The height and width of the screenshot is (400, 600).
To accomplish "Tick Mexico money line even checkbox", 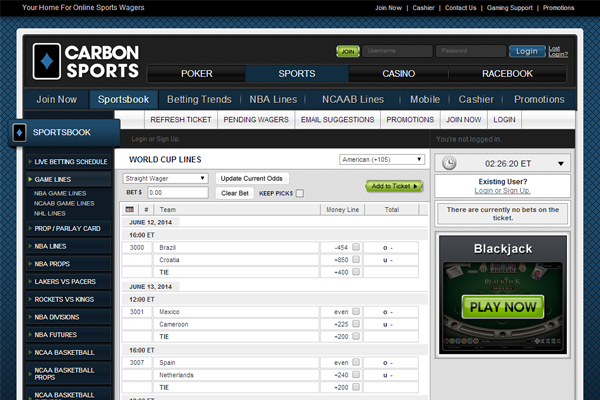I will click(356, 311).
